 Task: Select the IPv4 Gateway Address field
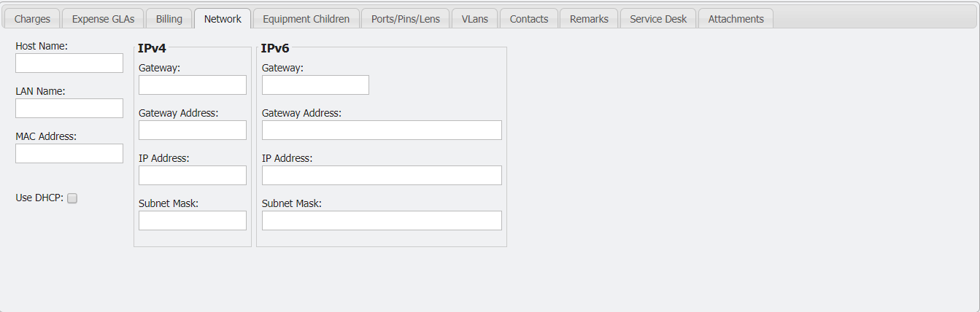tap(193, 130)
